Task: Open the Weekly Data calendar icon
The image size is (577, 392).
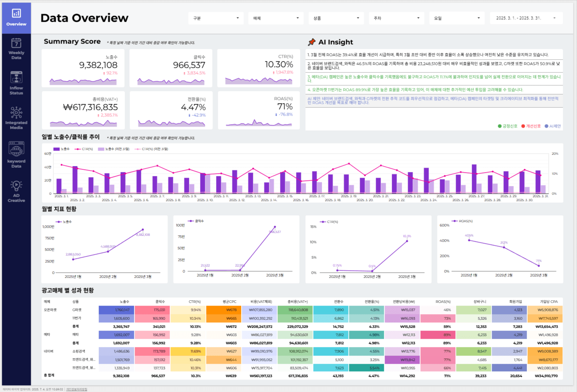Action: point(16,43)
